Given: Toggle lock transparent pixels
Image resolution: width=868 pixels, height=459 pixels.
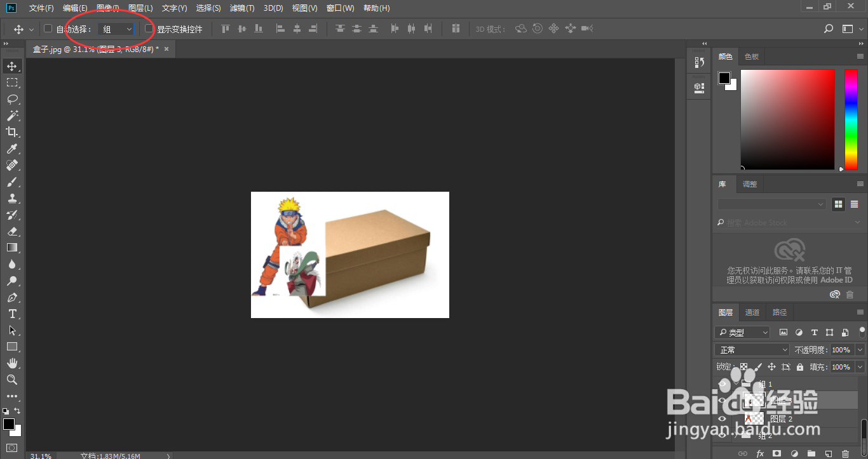Looking at the screenshot, I should 743,367.
